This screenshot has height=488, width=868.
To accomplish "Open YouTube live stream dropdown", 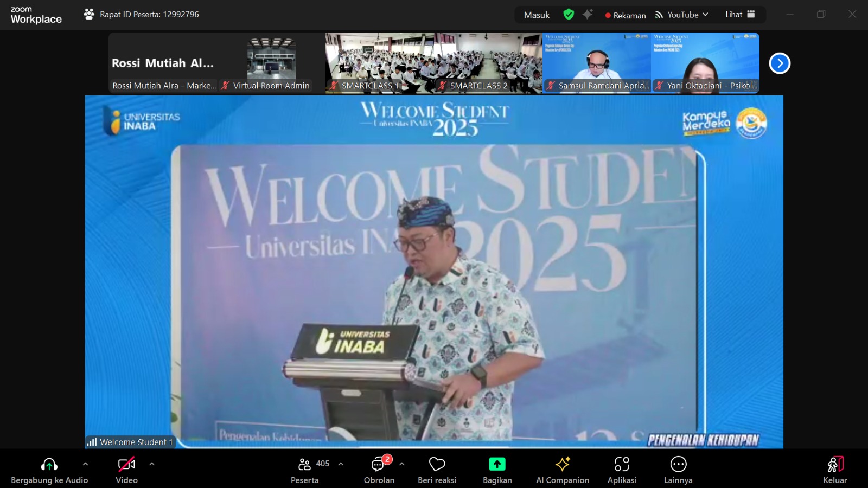I will coord(681,15).
